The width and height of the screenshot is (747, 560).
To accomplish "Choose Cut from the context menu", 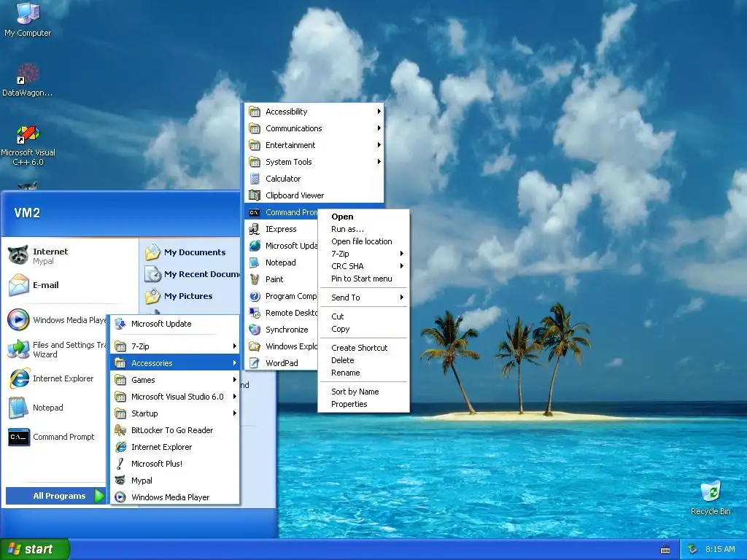I will 363,316.
